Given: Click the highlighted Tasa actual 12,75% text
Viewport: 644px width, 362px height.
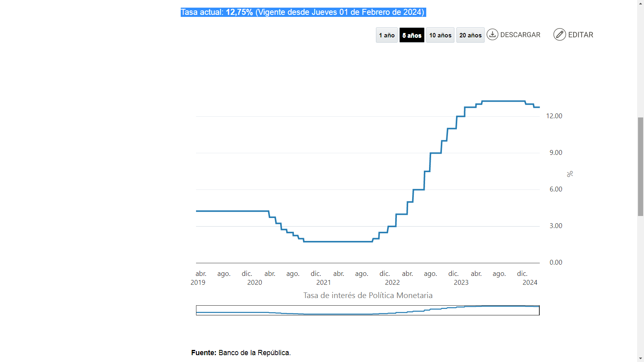Looking at the screenshot, I should (303, 12).
